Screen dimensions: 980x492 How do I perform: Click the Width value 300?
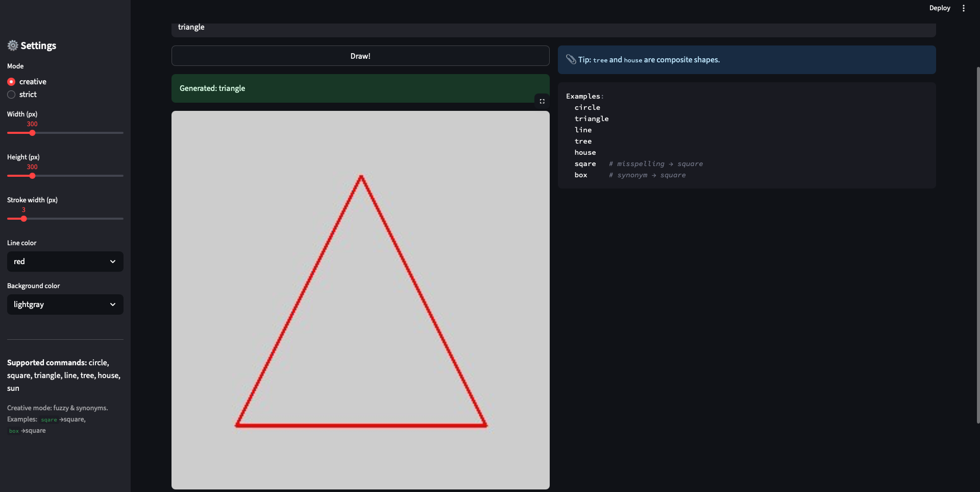pyautogui.click(x=32, y=124)
